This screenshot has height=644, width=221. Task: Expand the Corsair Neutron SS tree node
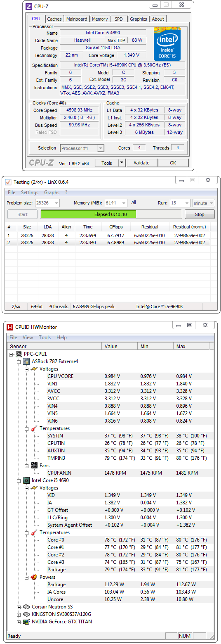pos(19,607)
